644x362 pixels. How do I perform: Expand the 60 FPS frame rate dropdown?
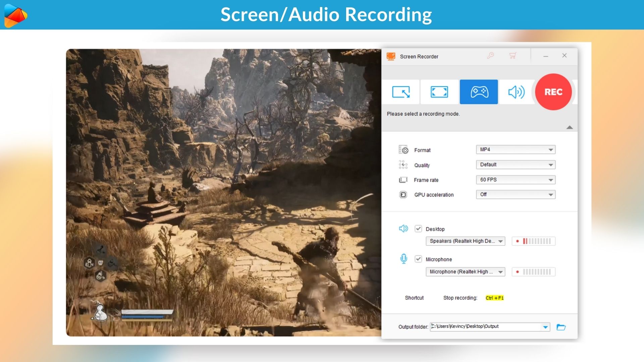(x=515, y=180)
